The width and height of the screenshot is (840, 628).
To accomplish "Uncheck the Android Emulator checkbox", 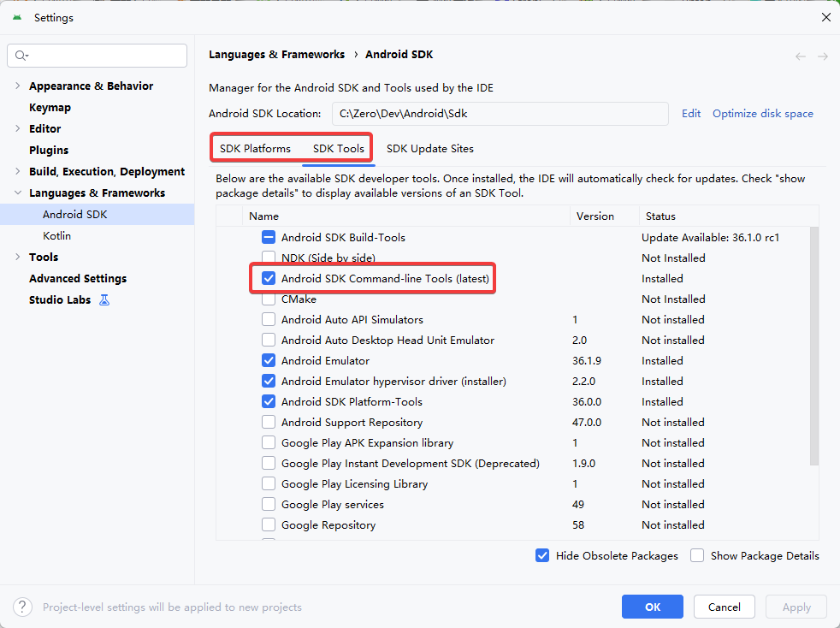I will click(x=269, y=360).
